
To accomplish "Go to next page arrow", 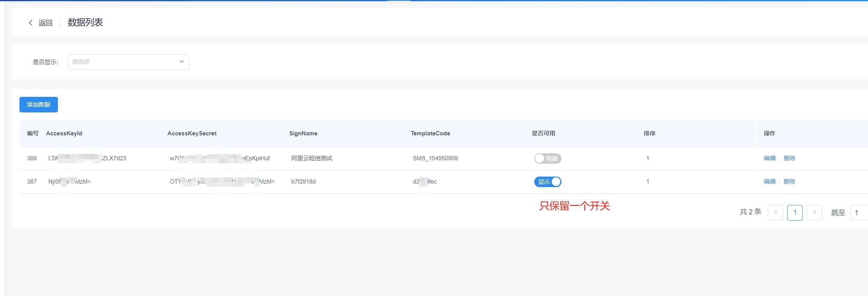I will (814, 213).
